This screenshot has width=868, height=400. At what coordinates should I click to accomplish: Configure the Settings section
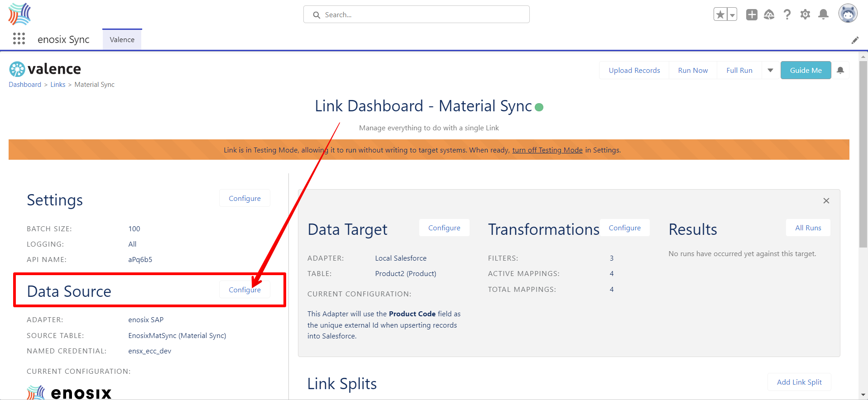(245, 198)
